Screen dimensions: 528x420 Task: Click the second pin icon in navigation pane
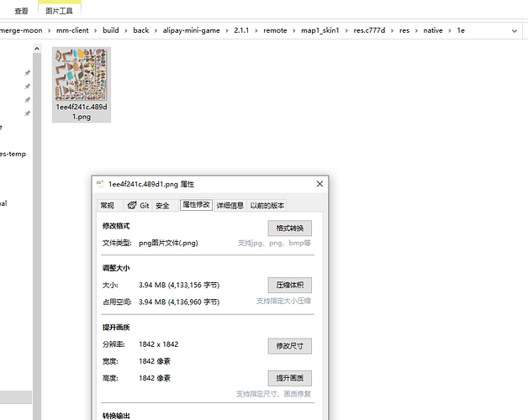[27, 87]
